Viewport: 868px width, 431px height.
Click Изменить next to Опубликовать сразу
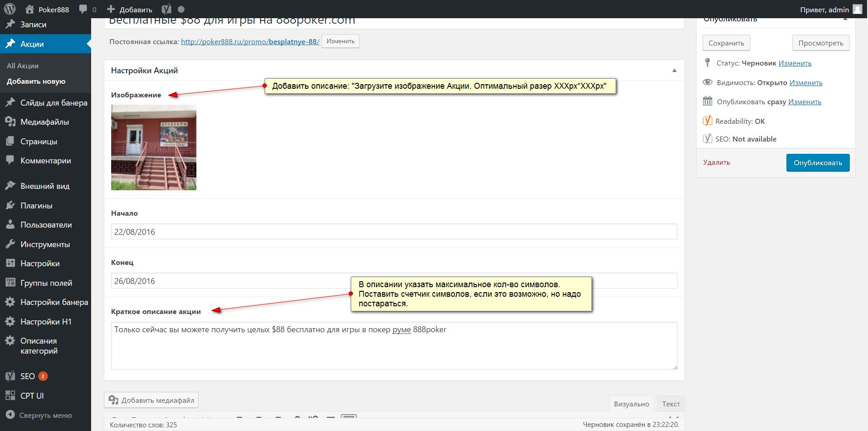point(805,101)
